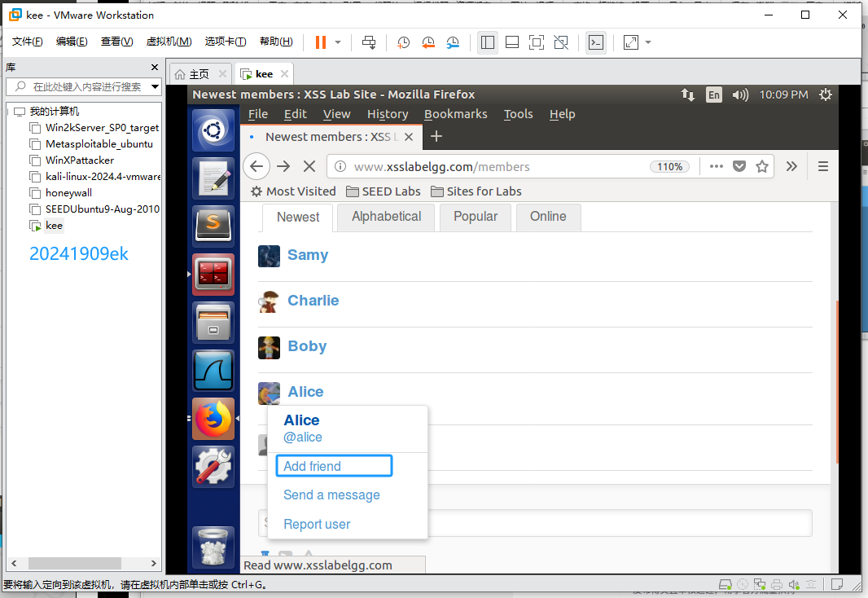Open the library search filter dropdown
This screenshot has height=598, width=868.
pyautogui.click(x=155, y=87)
